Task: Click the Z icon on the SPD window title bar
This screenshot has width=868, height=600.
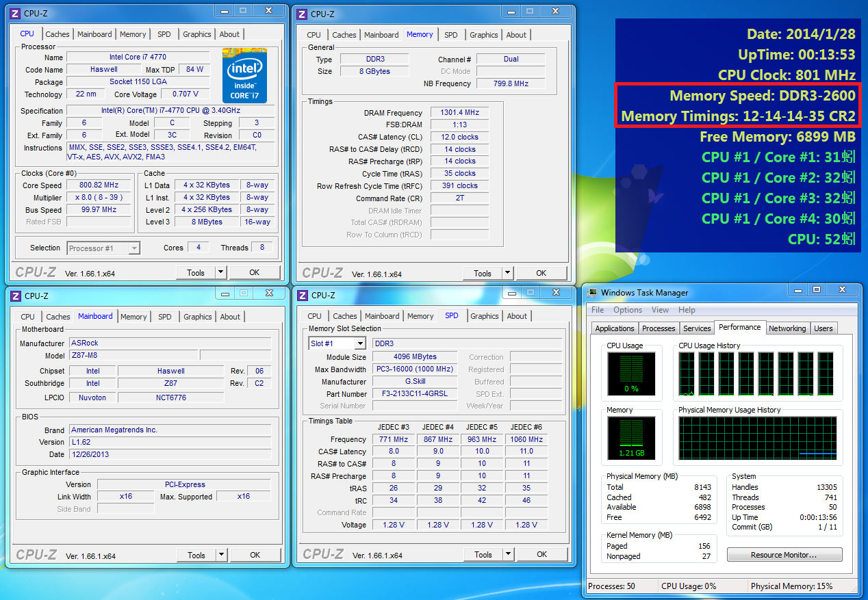Action: click(301, 295)
